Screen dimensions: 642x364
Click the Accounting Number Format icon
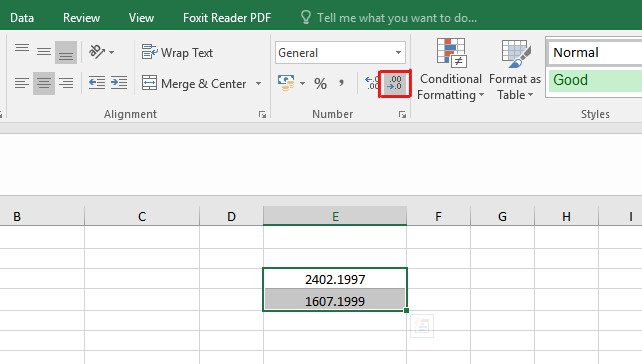(x=286, y=83)
